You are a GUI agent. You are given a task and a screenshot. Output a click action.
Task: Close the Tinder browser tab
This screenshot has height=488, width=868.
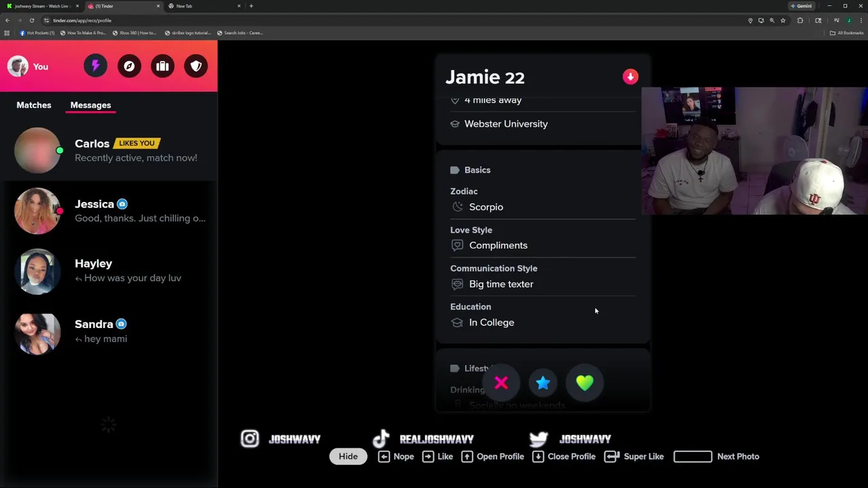[158, 6]
